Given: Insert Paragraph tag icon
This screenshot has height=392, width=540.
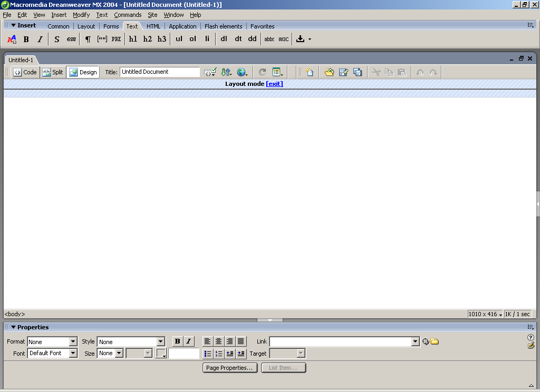Looking at the screenshot, I should (88, 39).
